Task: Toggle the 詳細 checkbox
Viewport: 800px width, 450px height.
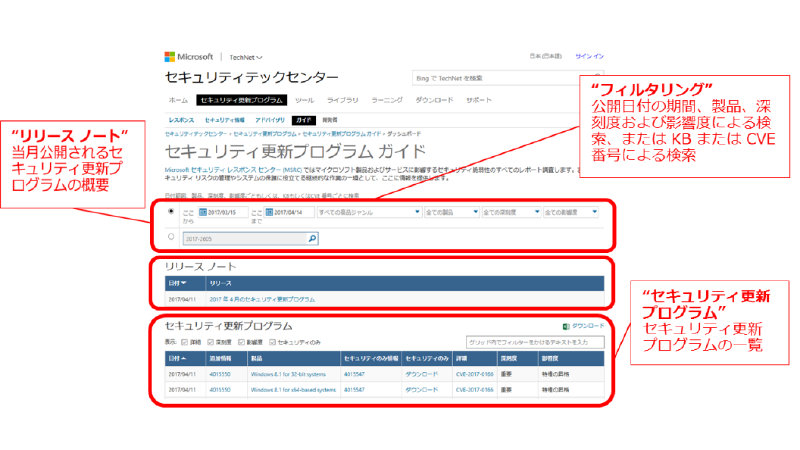Action: (186, 342)
